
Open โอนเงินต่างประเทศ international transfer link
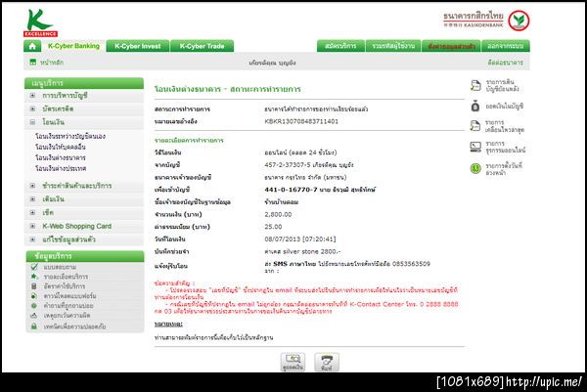coord(61,169)
